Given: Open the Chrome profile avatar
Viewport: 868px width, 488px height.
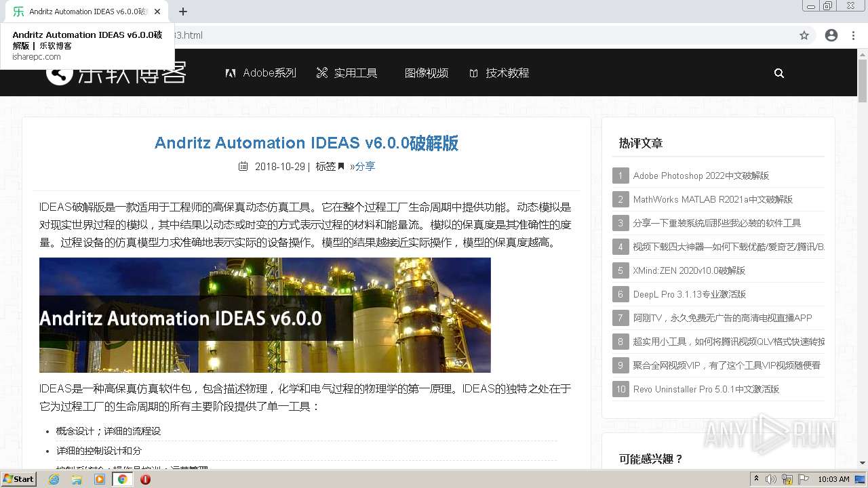Looking at the screenshot, I should 831,35.
